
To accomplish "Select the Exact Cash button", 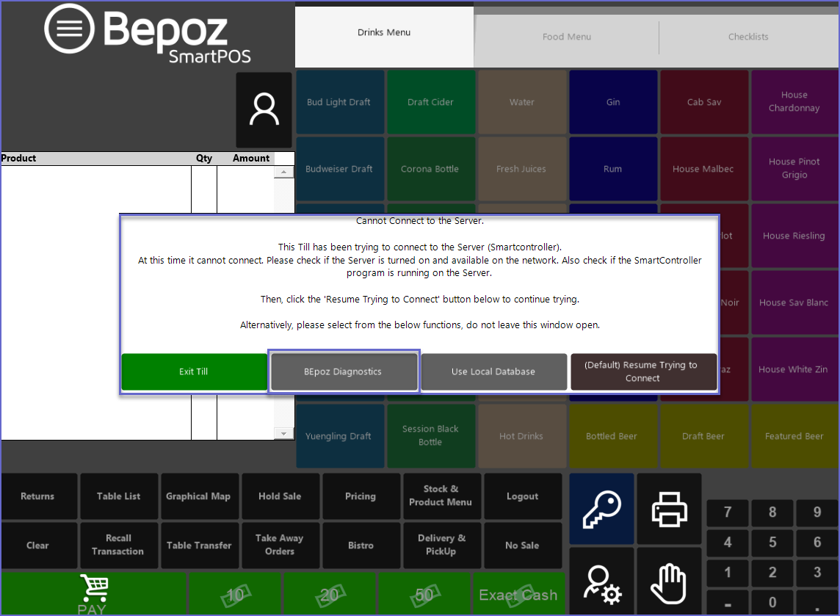I will pos(518,595).
